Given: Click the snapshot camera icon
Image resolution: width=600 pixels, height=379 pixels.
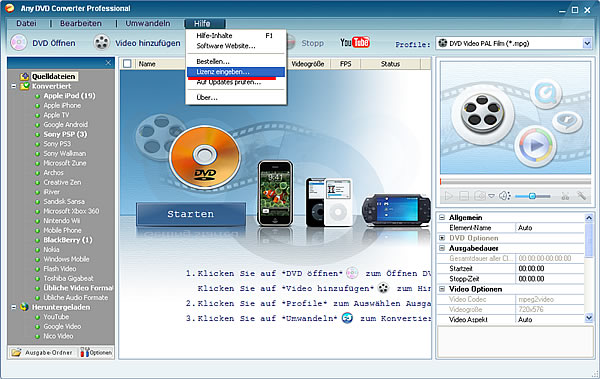Looking at the screenshot, I should click(x=479, y=196).
